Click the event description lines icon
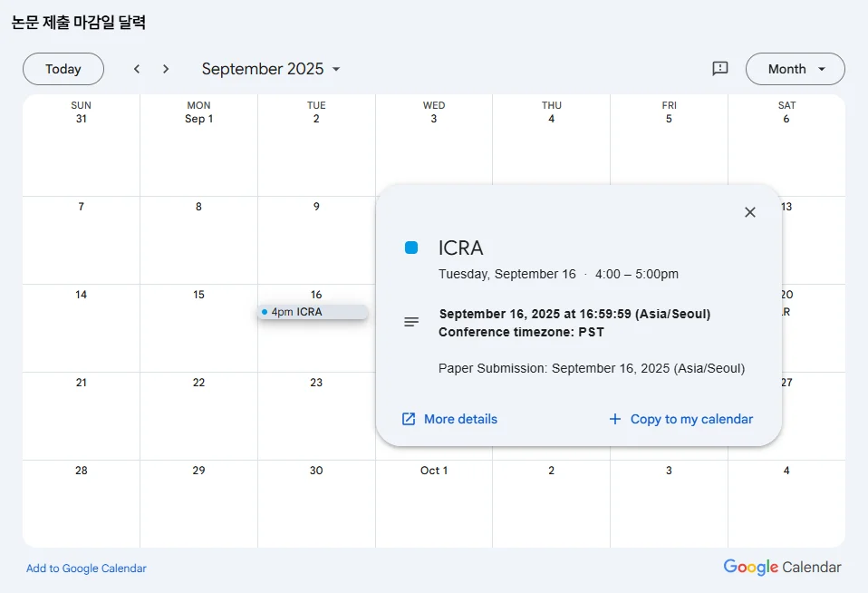868x593 pixels. [411, 322]
